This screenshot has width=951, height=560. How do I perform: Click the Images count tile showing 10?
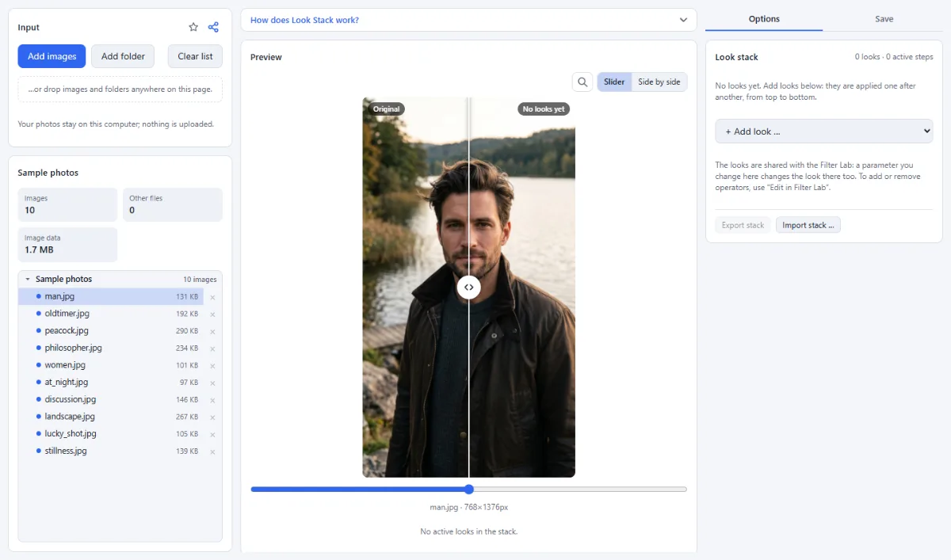[67, 204]
